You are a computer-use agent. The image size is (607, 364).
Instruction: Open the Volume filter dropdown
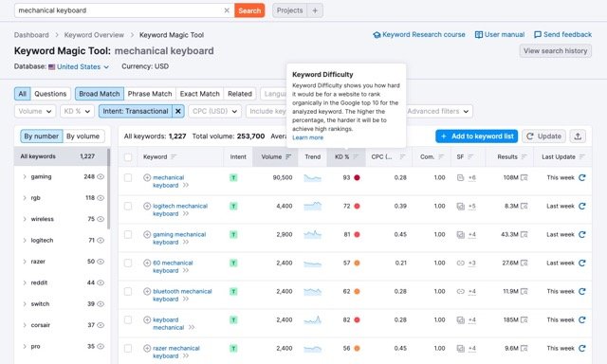click(35, 112)
